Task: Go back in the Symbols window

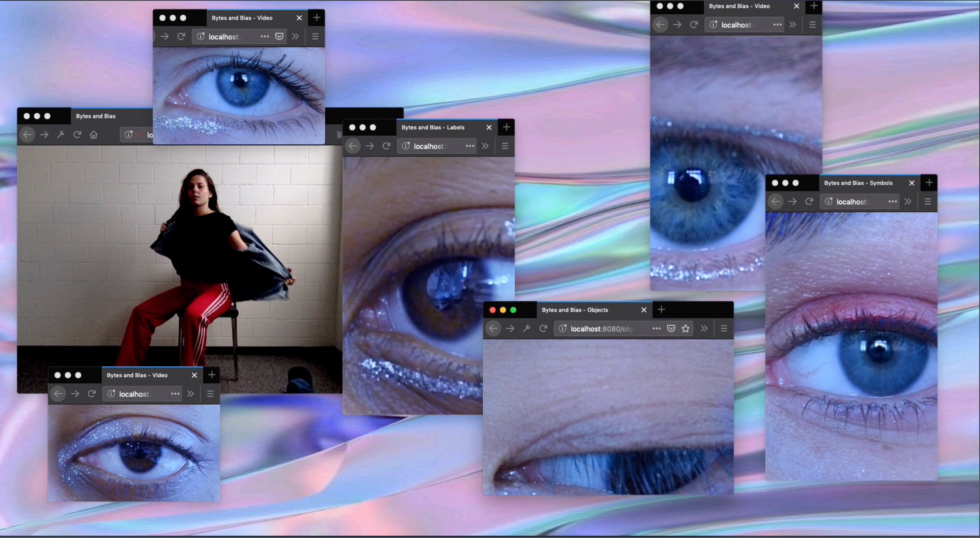Action: (776, 202)
